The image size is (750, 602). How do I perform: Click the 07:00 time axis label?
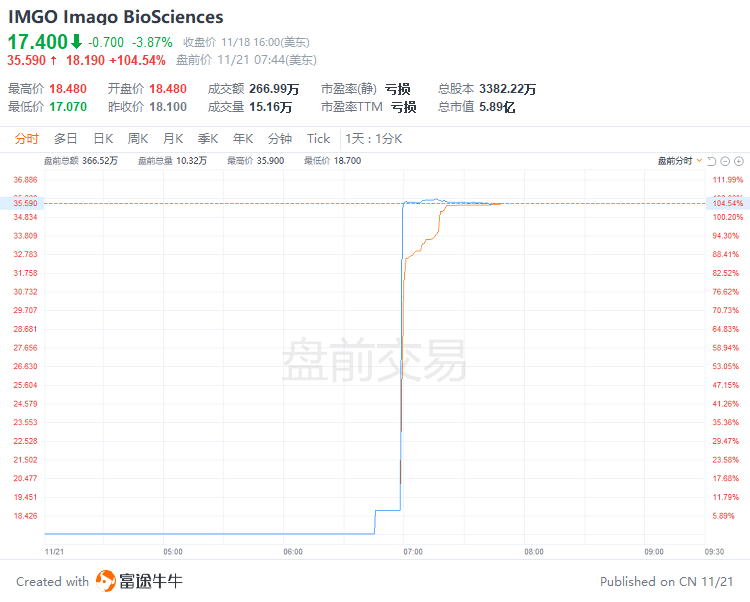[413, 552]
